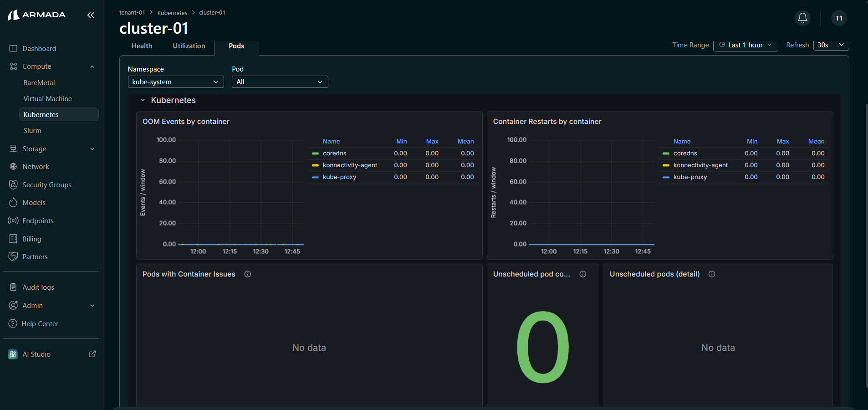Screen dimensions: 868x410
Task: Click the Models icon in sidebar
Action: pyautogui.click(x=13, y=202)
